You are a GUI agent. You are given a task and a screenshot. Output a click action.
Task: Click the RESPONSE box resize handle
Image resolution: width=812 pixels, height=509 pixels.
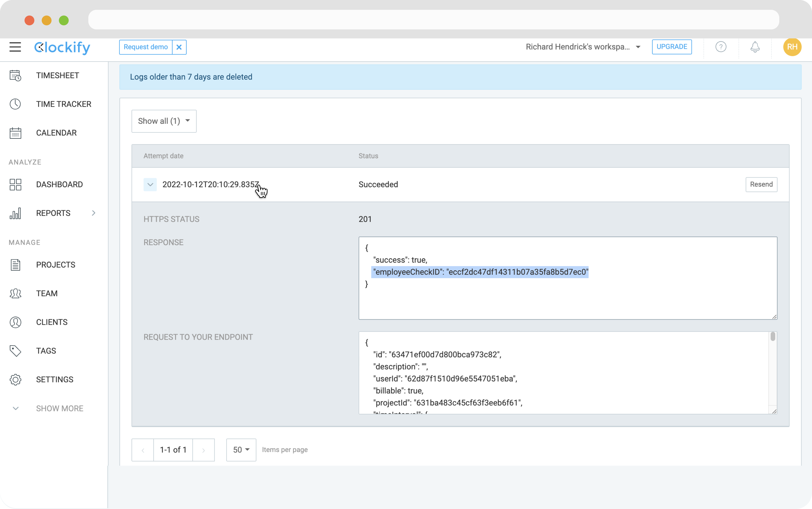(774, 316)
